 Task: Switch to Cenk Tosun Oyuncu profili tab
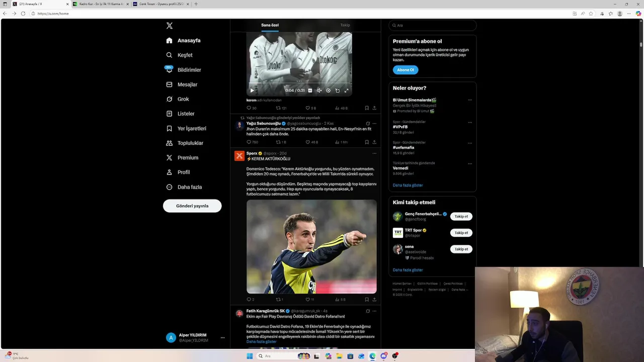160,4
